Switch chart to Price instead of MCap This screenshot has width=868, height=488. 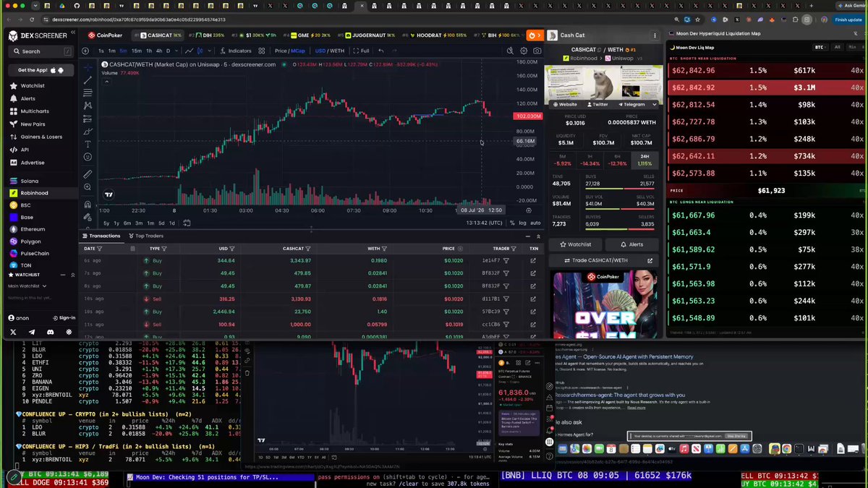(x=281, y=51)
